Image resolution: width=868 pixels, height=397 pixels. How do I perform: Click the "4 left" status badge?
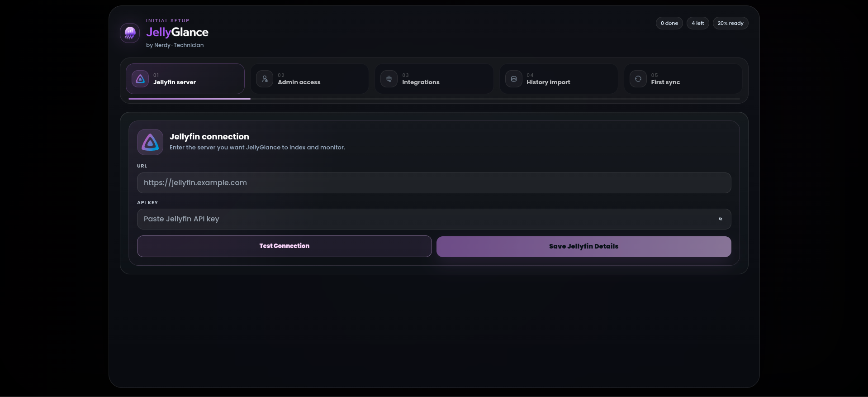(x=698, y=23)
